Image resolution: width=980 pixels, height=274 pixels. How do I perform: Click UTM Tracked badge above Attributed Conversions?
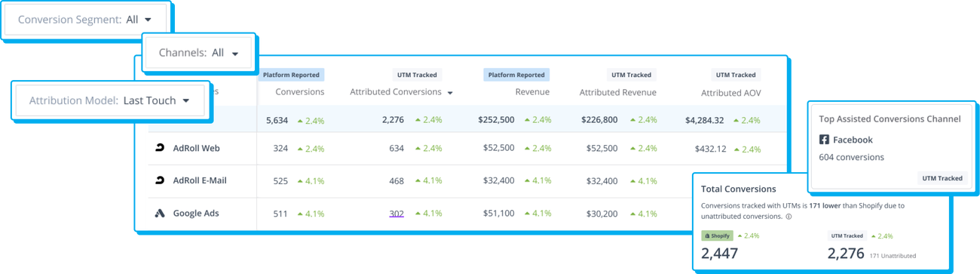[x=418, y=75]
